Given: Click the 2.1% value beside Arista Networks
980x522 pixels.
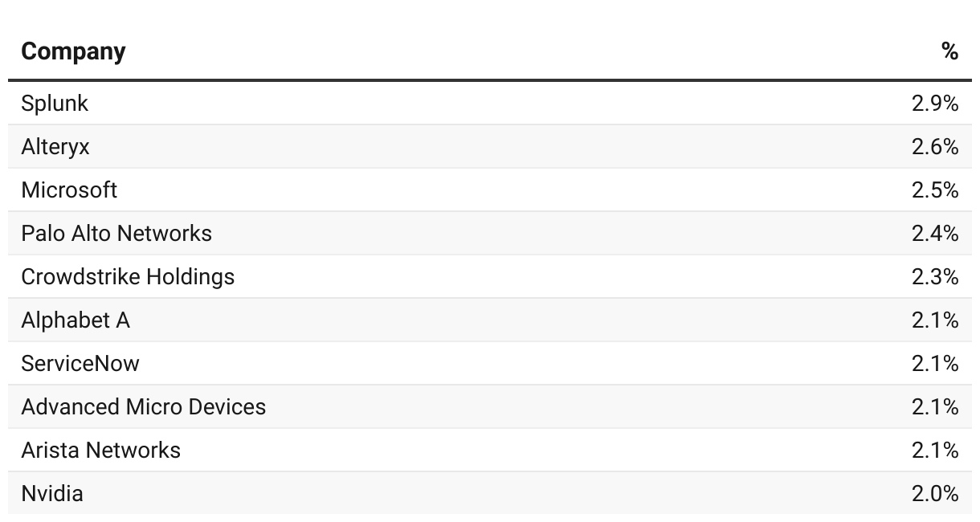Looking at the screenshot, I should point(935,451).
